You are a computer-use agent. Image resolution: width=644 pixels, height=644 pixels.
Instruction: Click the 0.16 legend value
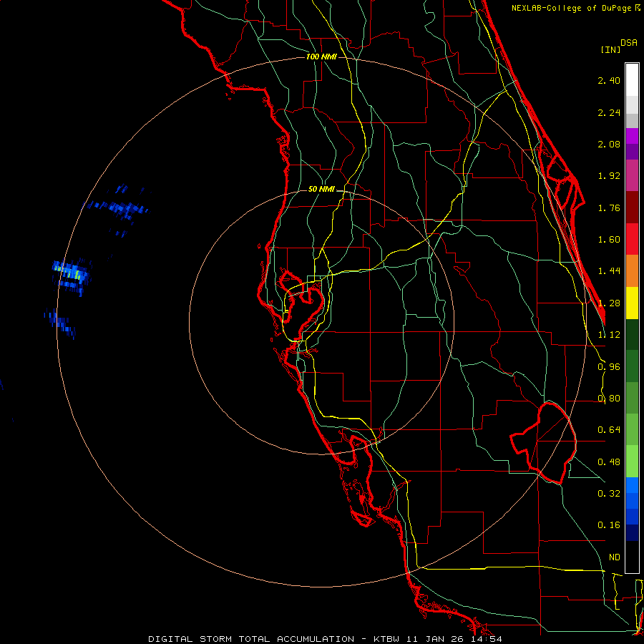(x=609, y=525)
